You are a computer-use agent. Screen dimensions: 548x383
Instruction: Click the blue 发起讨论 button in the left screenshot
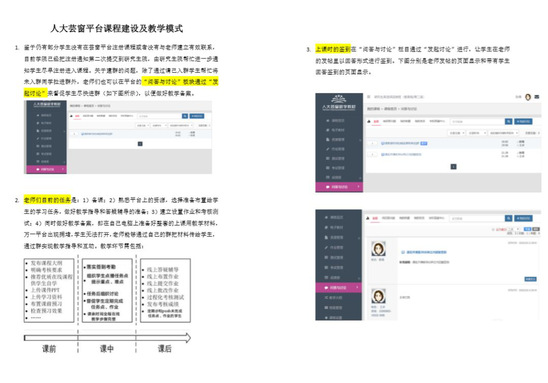(197, 116)
